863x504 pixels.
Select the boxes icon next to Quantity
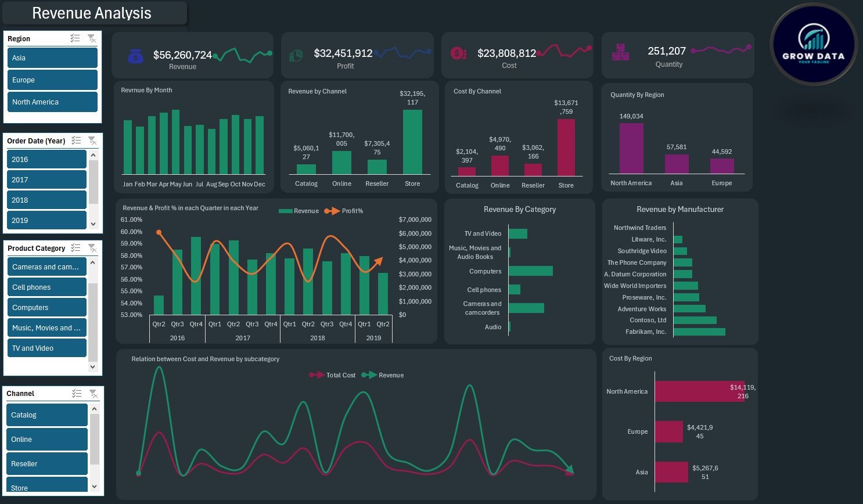[620, 52]
